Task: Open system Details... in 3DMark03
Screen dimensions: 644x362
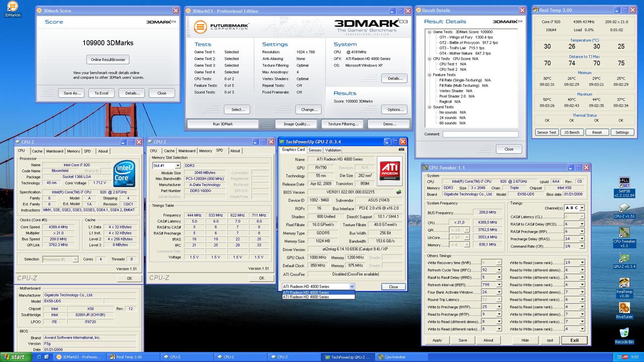Action: 395,78
